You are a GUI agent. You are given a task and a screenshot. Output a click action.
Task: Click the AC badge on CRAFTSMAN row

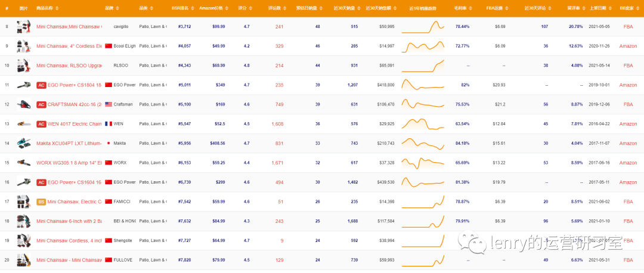coord(41,104)
